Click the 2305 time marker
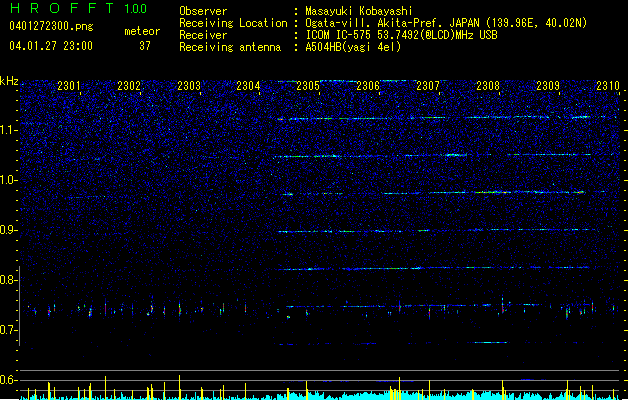The image size is (629, 400). [x=308, y=86]
